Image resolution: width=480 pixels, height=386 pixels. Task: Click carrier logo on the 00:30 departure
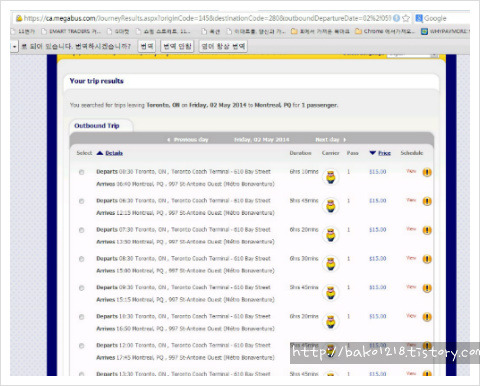pos(331,177)
